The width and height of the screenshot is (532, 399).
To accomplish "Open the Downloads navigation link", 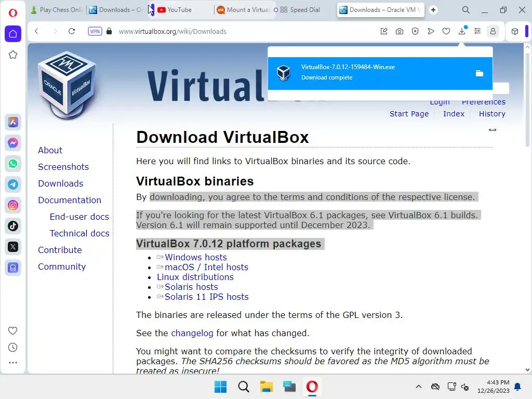I will tap(61, 183).
